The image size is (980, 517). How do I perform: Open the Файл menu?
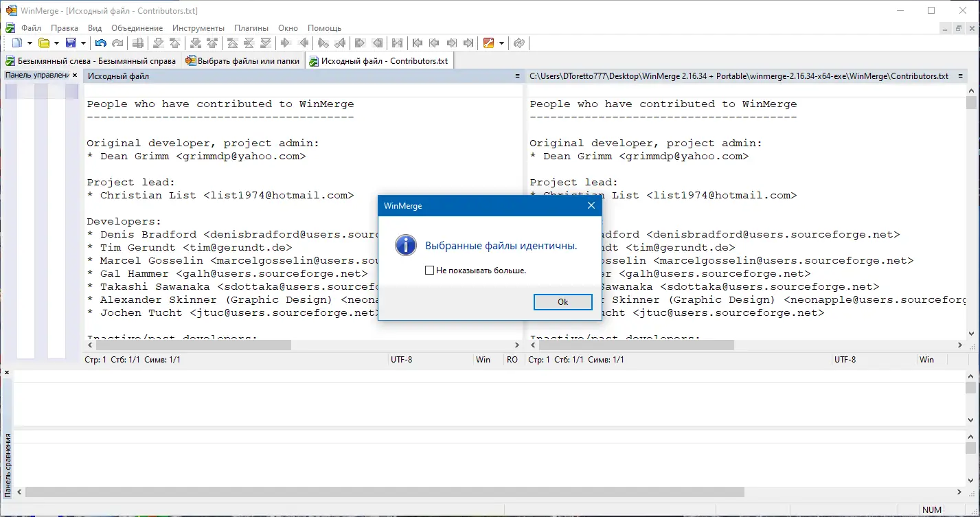(x=31, y=28)
